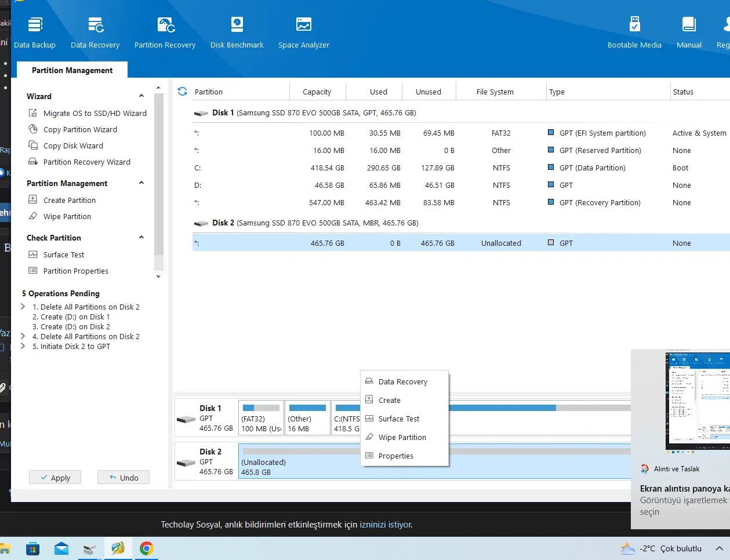Expand operation 1 Delete All Partitions on Disk 2
The width and height of the screenshot is (730, 560).
[x=23, y=307]
